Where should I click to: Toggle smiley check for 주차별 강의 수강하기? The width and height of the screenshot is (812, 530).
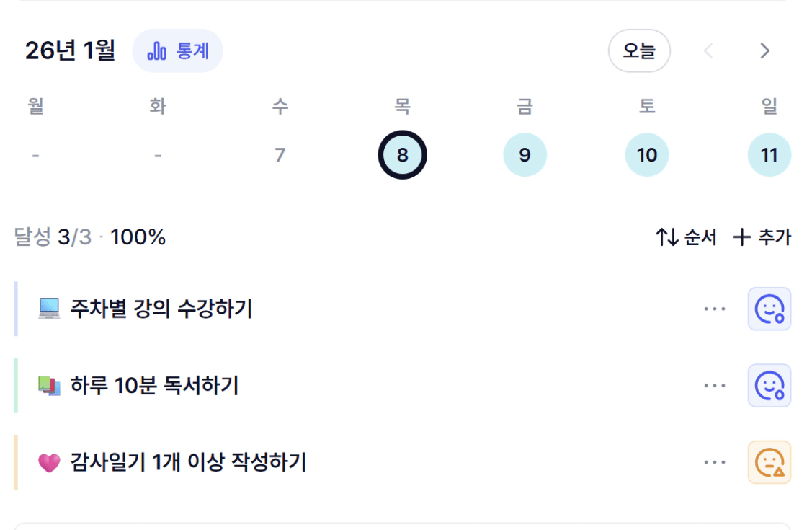769,309
